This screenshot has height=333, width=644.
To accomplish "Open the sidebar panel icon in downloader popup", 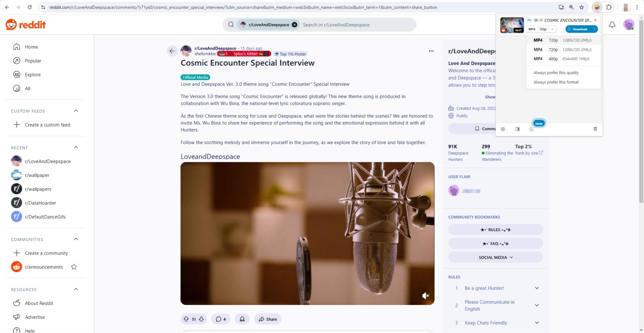I will click(517, 129).
